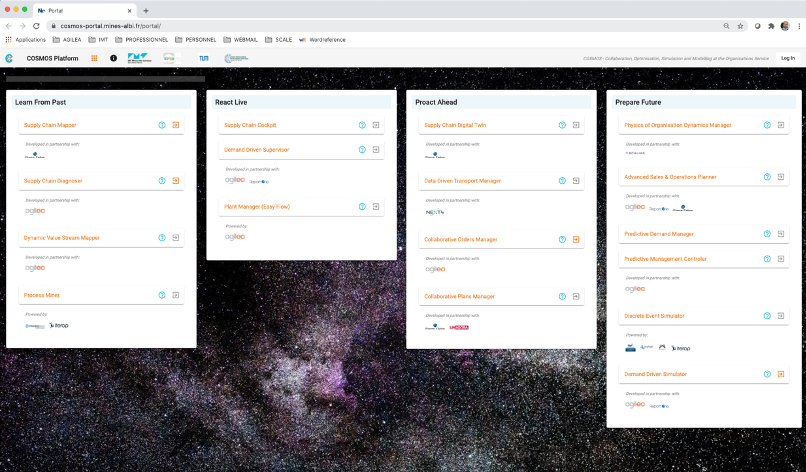This screenshot has width=806, height=472.
Task: Open the Discrete Event Simulator link
Action: (654, 316)
